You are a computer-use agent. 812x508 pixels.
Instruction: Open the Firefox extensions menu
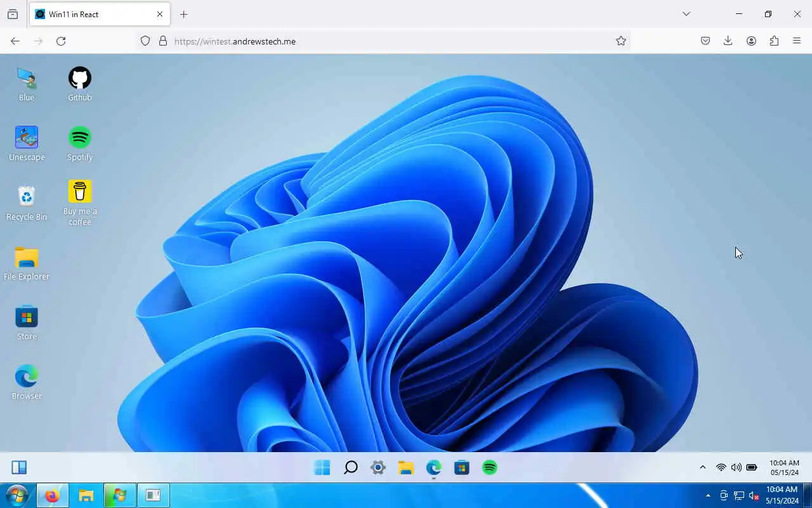pyautogui.click(x=774, y=41)
